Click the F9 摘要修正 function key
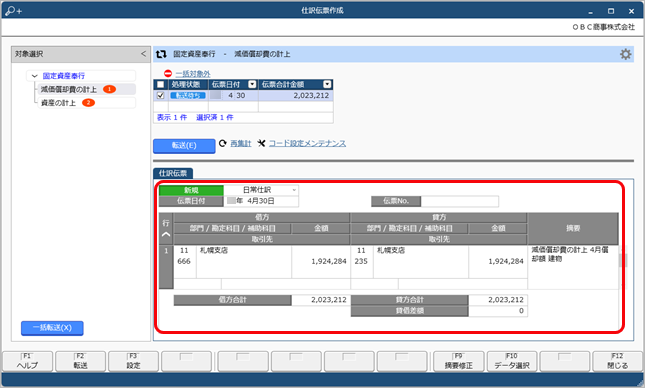Viewport: 645px width, 388px height. click(x=459, y=361)
